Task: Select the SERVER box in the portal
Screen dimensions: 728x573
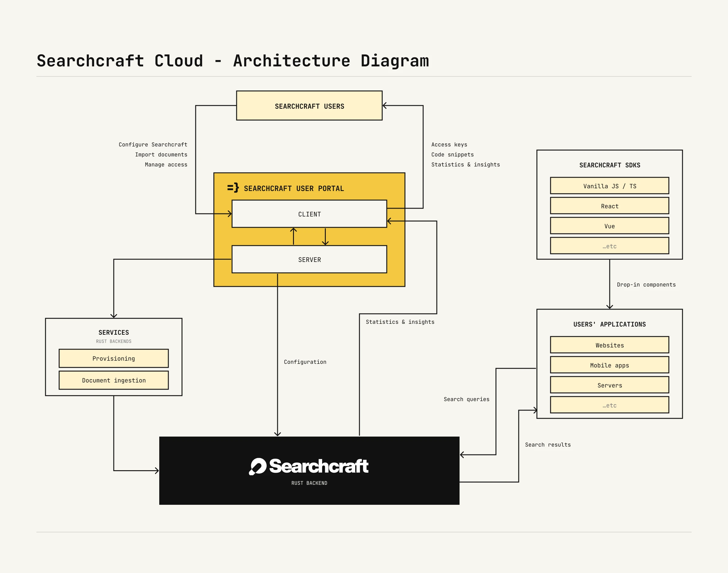Action: pyautogui.click(x=309, y=259)
